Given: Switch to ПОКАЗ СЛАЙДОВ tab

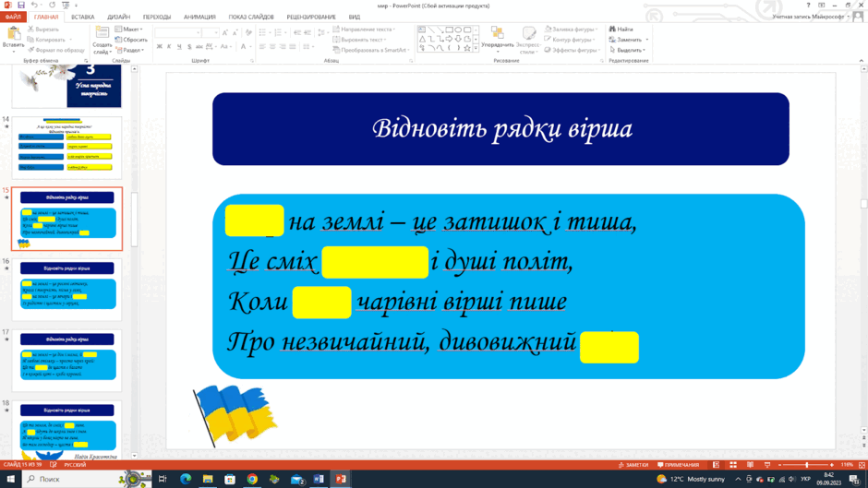Looking at the screenshot, I should 251,18.
